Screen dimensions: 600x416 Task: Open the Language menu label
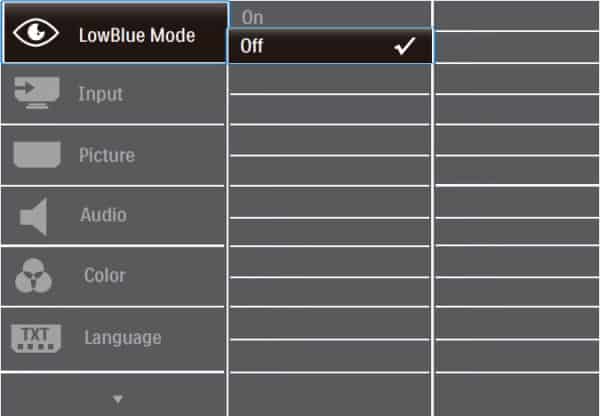[122, 337]
